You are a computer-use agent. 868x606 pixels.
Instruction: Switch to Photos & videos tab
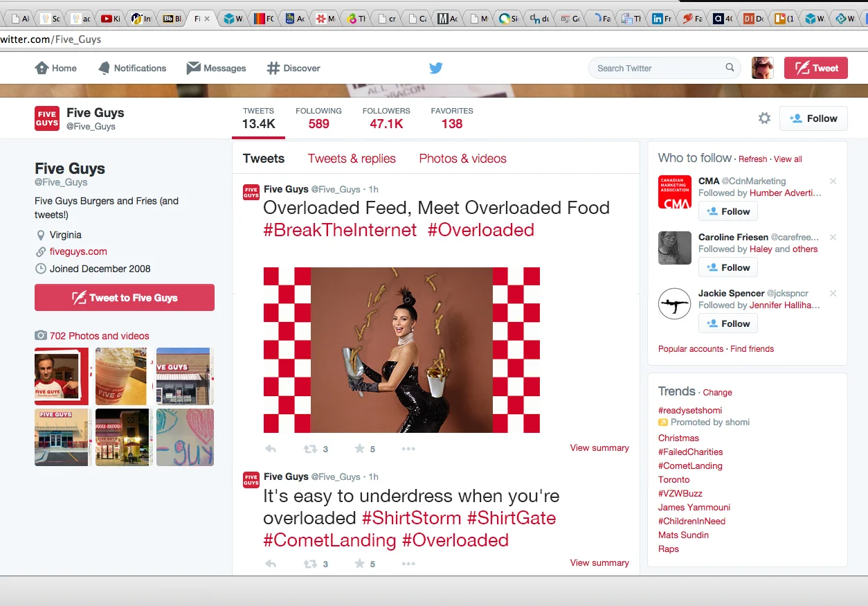tap(463, 159)
